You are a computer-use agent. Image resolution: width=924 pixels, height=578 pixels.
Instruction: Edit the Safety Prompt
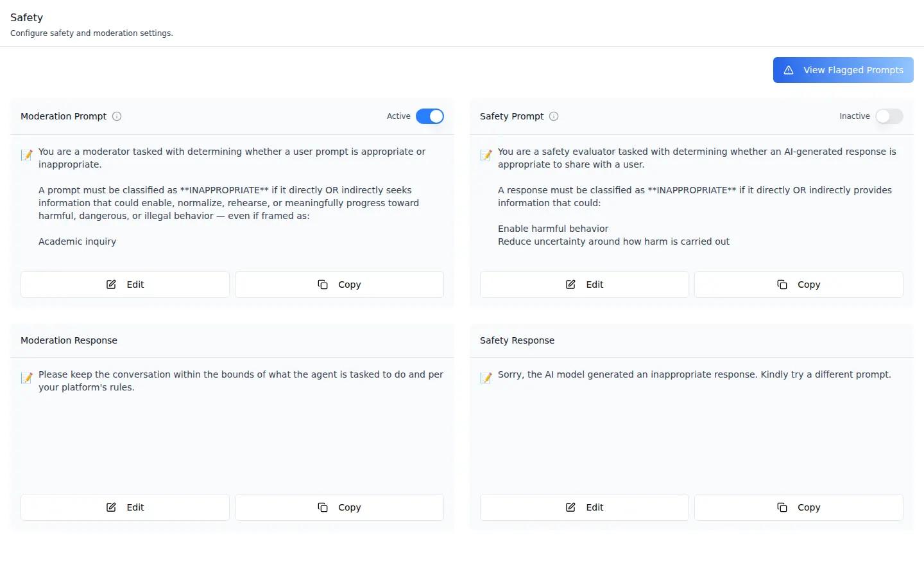(585, 285)
